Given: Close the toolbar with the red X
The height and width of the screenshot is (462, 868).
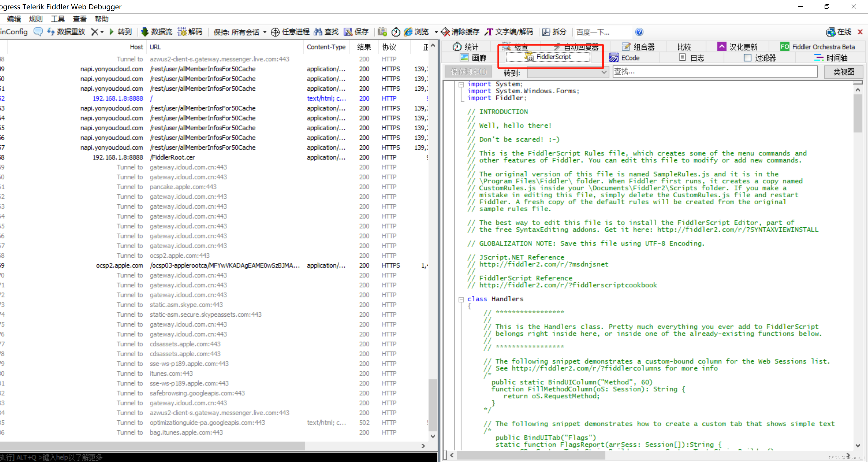Looking at the screenshot, I should click(x=860, y=32).
